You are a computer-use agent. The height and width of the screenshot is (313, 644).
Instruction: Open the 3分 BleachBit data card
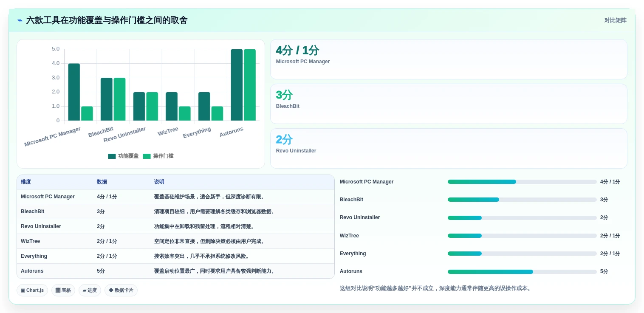(x=449, y=104)
